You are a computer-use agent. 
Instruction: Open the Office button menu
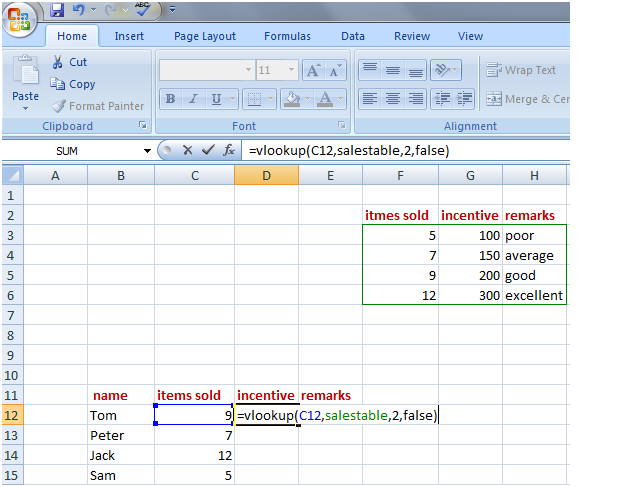tap(19, 19)
